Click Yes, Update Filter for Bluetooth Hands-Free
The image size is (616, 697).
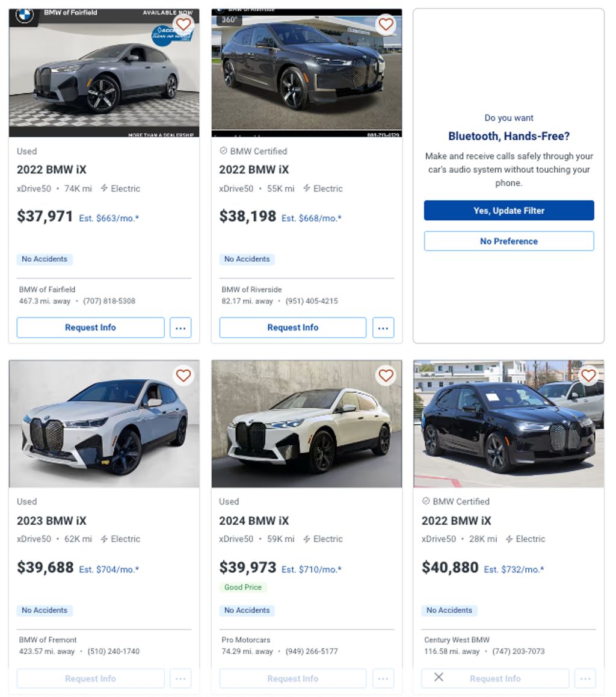(509, 210)
